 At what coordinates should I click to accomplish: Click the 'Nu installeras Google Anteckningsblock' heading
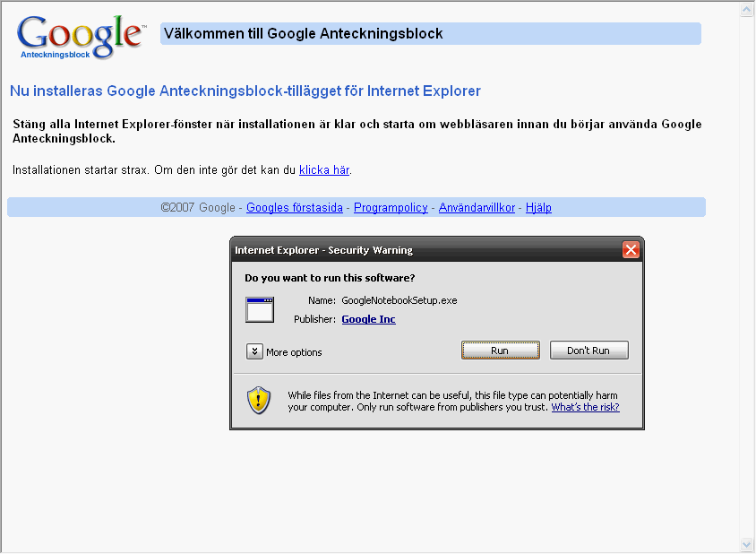(245, 91)
